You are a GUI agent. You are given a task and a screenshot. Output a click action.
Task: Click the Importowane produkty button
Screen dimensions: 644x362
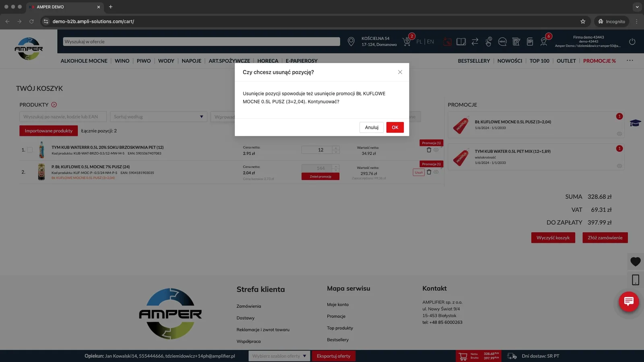(x=48, y=131)
